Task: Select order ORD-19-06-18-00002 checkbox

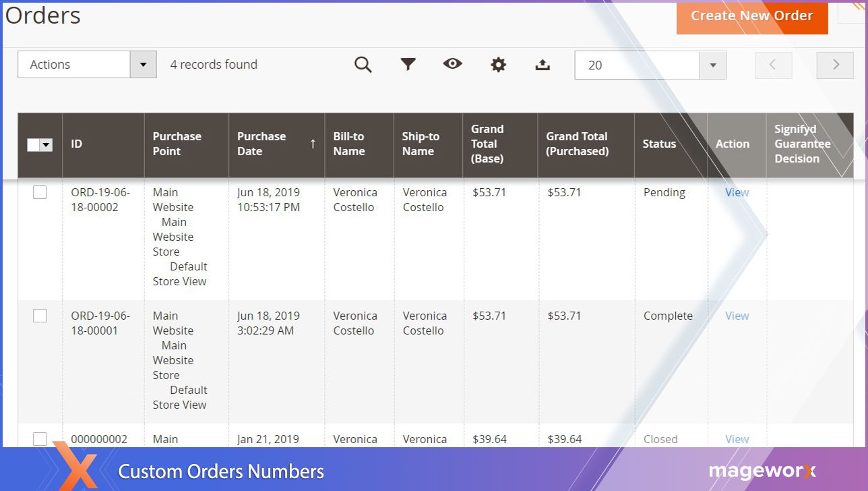Action: 40,193
